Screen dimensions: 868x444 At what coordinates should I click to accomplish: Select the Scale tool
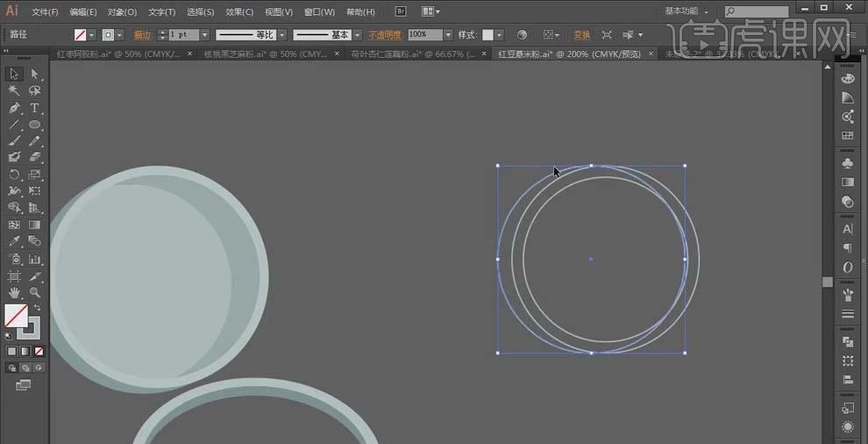tap(35, 175)
